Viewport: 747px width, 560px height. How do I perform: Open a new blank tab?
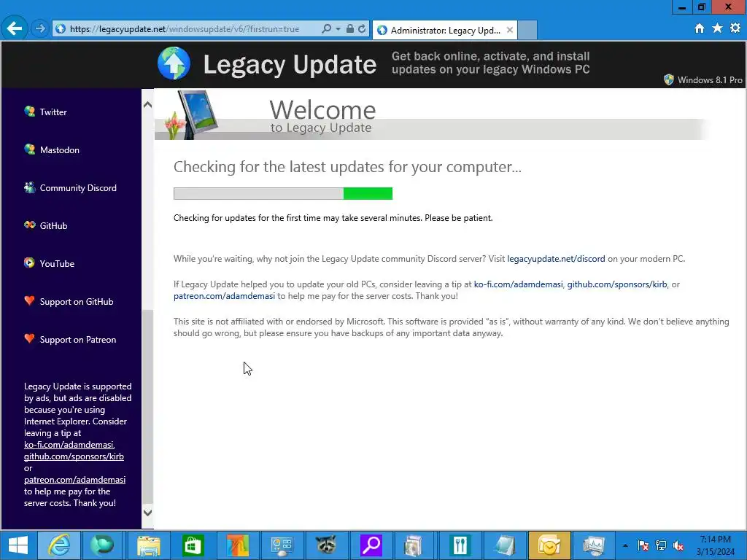point(527,30)
